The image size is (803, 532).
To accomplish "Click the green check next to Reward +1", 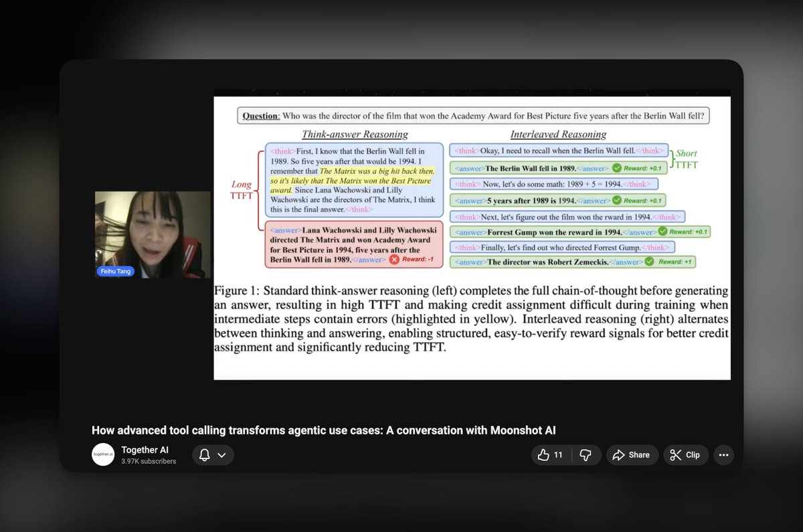I will click(x=650, y=262).
